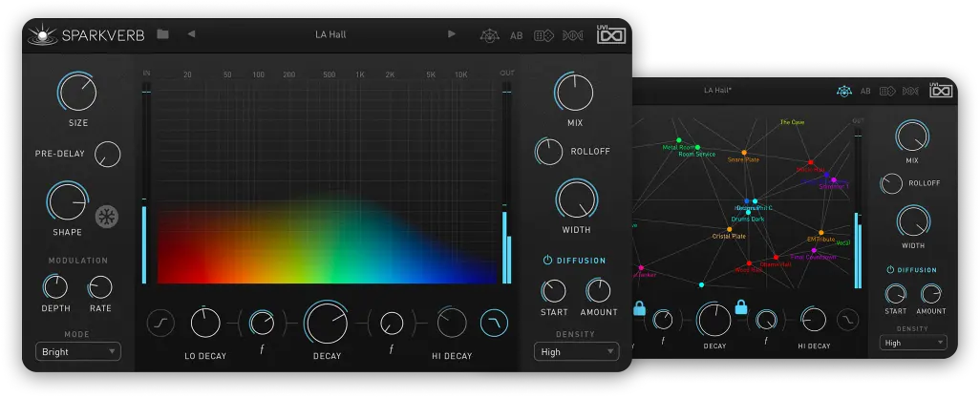Click the SIZE knob

click(77, 93)
